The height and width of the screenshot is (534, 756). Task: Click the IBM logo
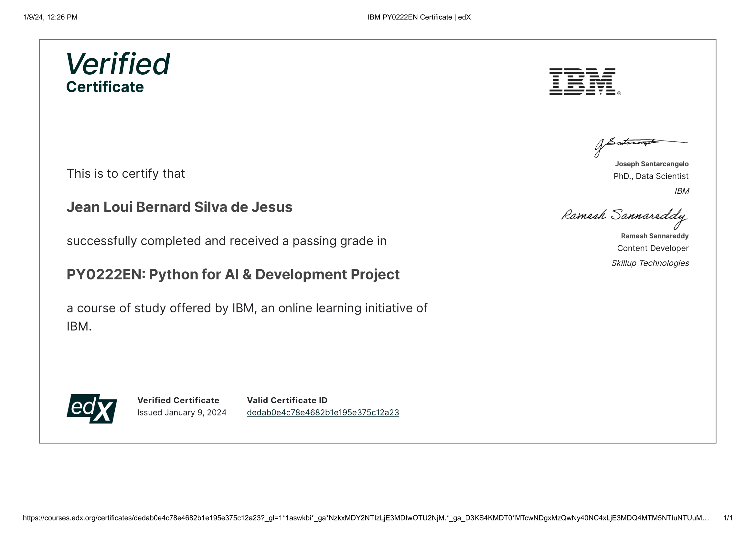[x=585, y=82]
